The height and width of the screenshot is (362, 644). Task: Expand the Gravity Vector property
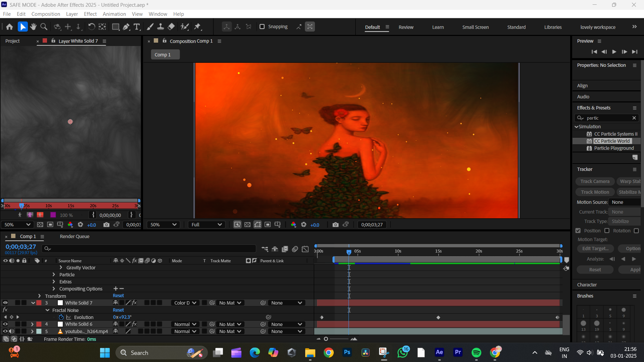[x=61, y=267]
